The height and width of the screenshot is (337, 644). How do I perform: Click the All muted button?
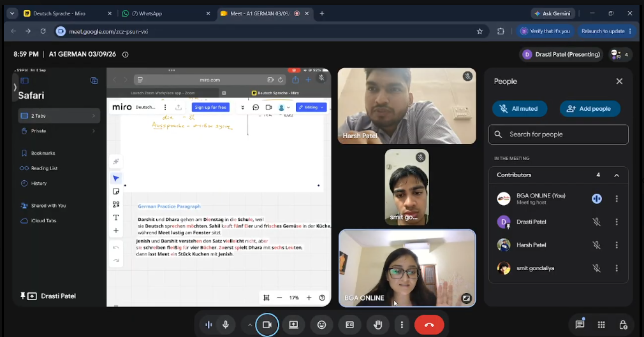(520, 109)
